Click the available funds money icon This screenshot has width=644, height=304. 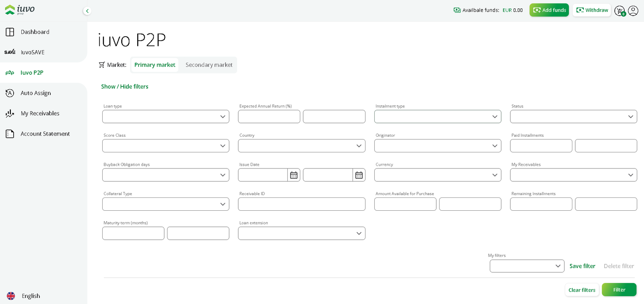point(457,10)
